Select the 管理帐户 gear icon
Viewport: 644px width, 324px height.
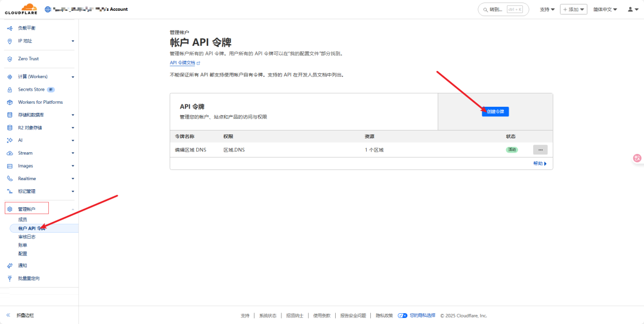(x=10, y=209)
